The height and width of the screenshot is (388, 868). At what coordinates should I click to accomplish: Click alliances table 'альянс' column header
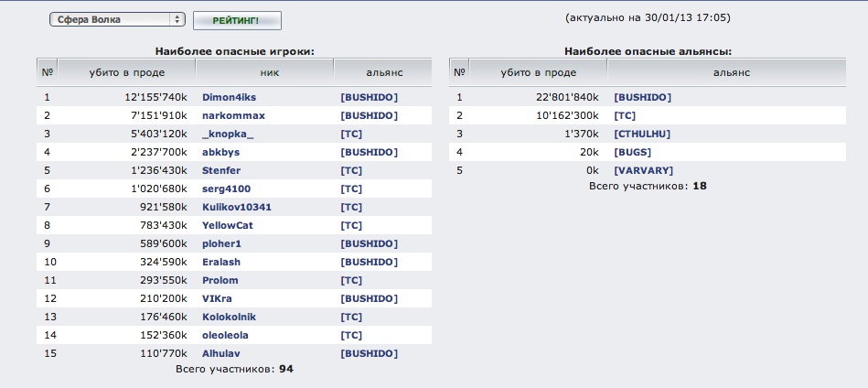(x=731, y=71)
